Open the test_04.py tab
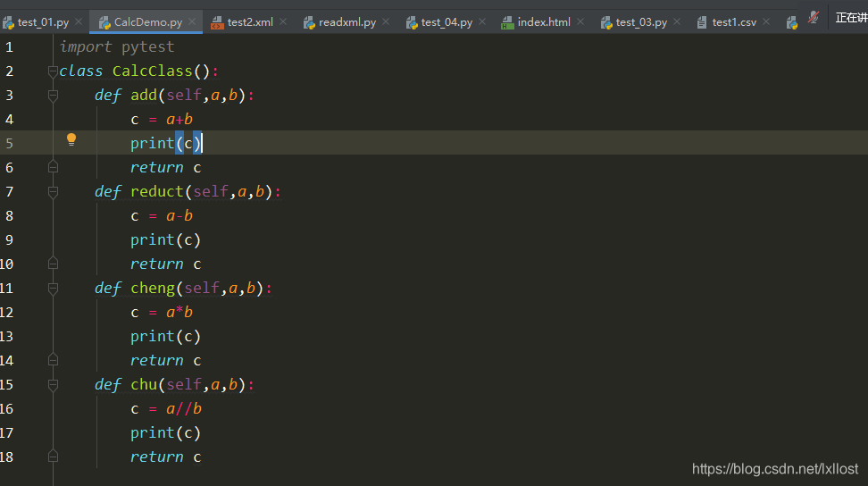Screen dimensions: 868x486 click(x=447, y=22)
